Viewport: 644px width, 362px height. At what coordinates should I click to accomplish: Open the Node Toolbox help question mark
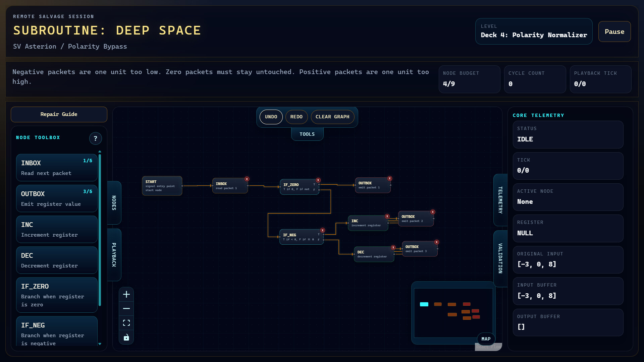click(x=96, y=138)
